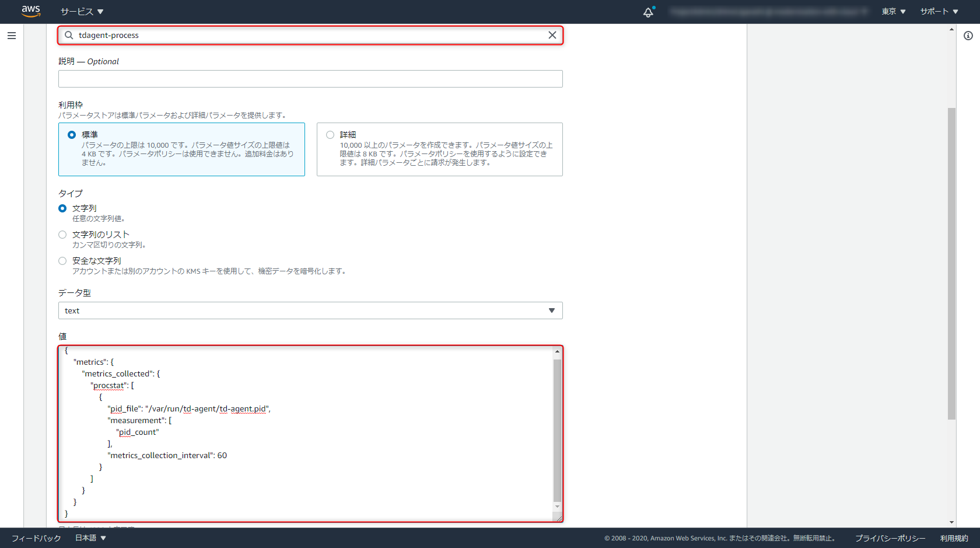Image resolution: width=980 pixels, height=548 pixels.
Task: Click the "metrics_collected": { line
Action: [121, 374]
